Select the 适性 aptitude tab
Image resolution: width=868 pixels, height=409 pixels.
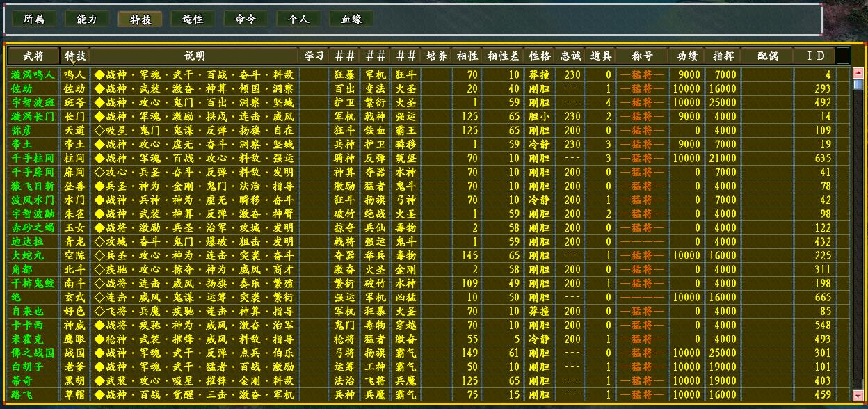[193, 19]
